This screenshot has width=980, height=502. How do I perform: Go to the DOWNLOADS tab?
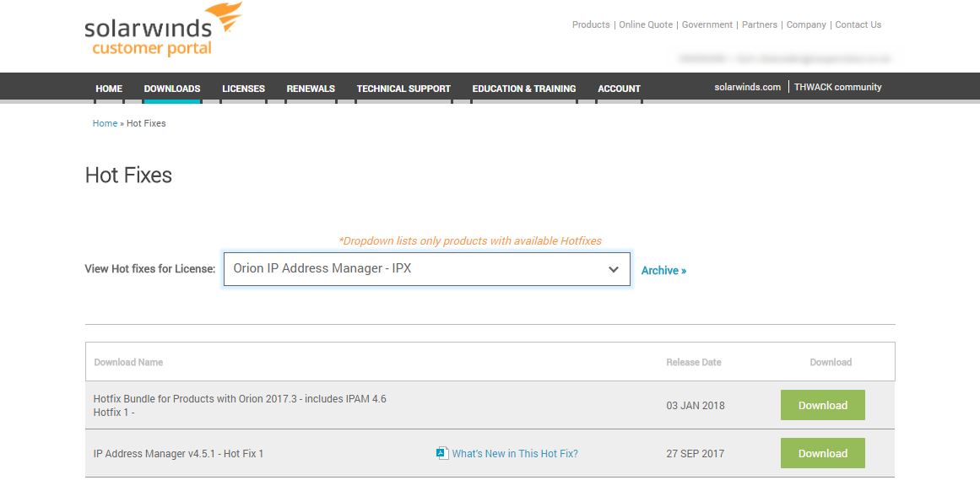172,89
